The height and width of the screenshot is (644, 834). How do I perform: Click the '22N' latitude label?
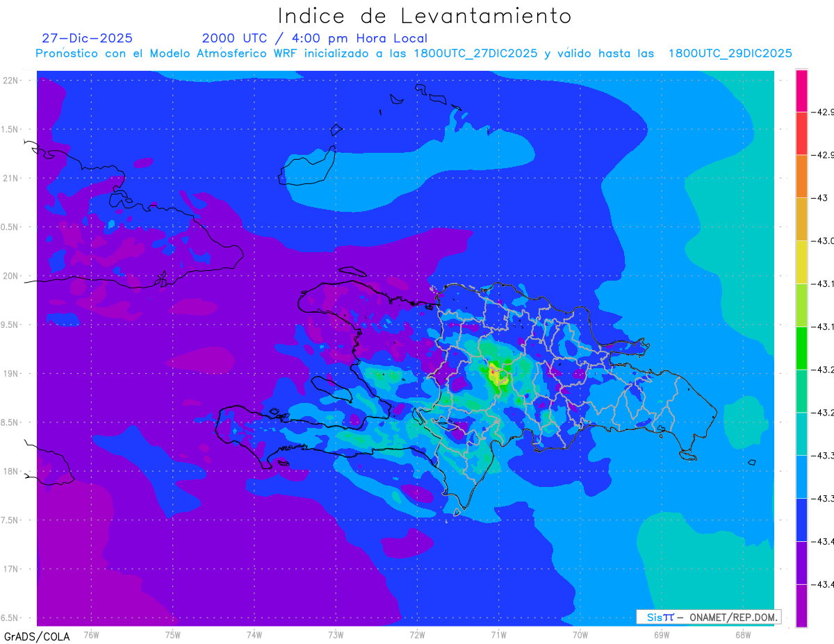coord(12,81)
